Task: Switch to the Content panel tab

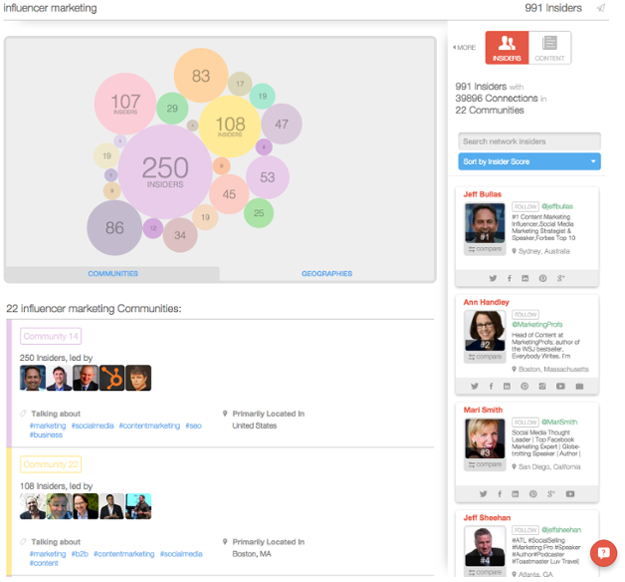Action: (550, 47)
